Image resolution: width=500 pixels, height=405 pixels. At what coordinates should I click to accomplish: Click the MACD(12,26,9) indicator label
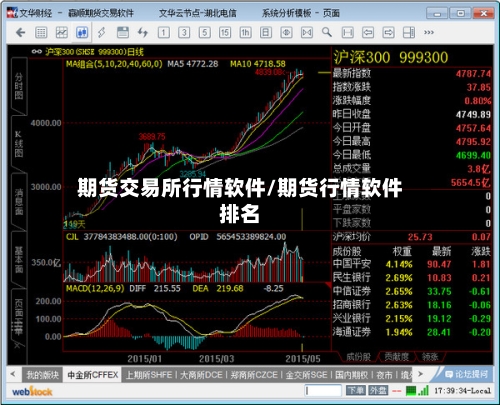pyautogui.click(x=95, y=288)
